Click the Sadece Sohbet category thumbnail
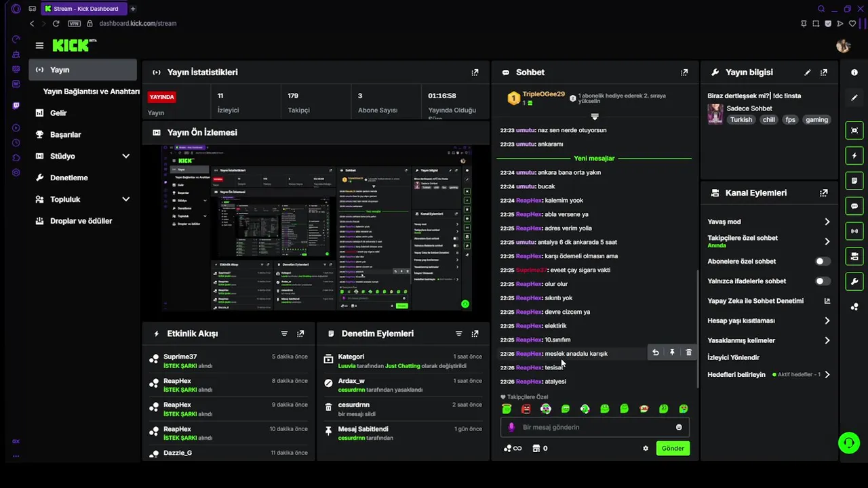 pos(715,114)
